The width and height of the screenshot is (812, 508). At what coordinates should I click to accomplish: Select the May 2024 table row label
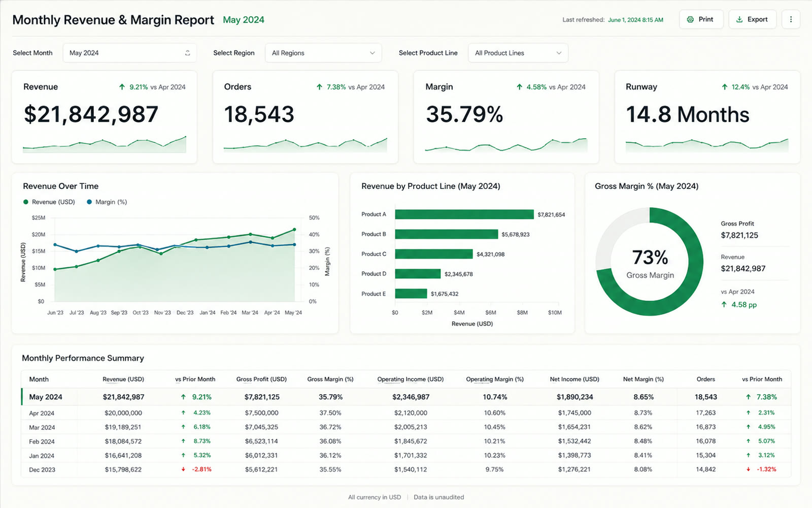(x=46, y=397)
